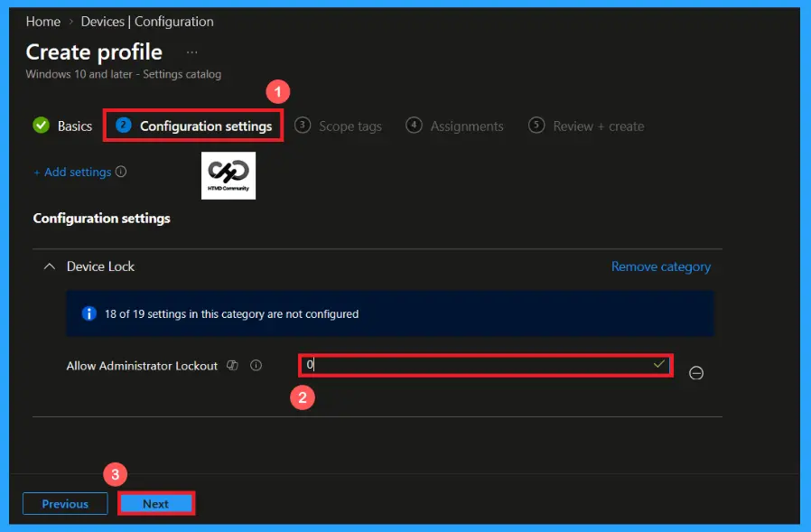The image size is (811, 532).
Task: Click the blue info icon in the settings banner
Action: click(89, 313)
